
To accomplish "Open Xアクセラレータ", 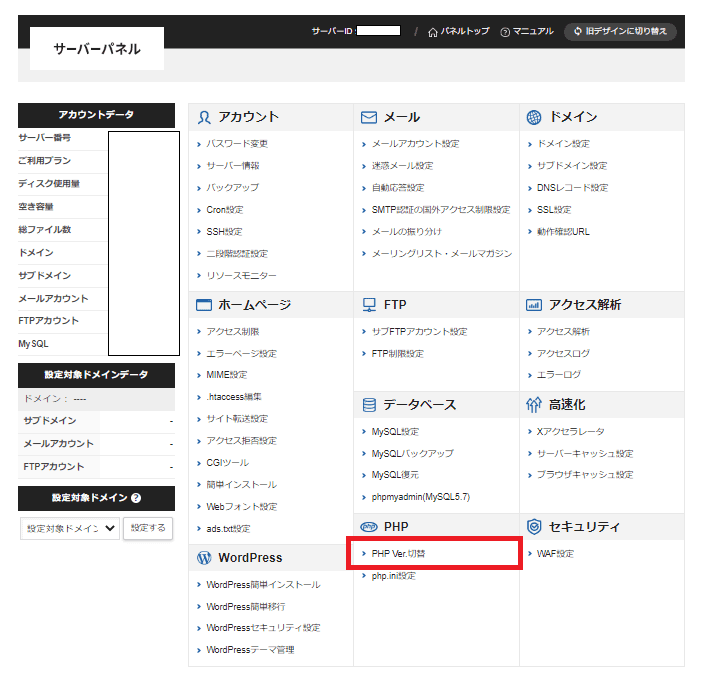I will click(x=571, y=432).
